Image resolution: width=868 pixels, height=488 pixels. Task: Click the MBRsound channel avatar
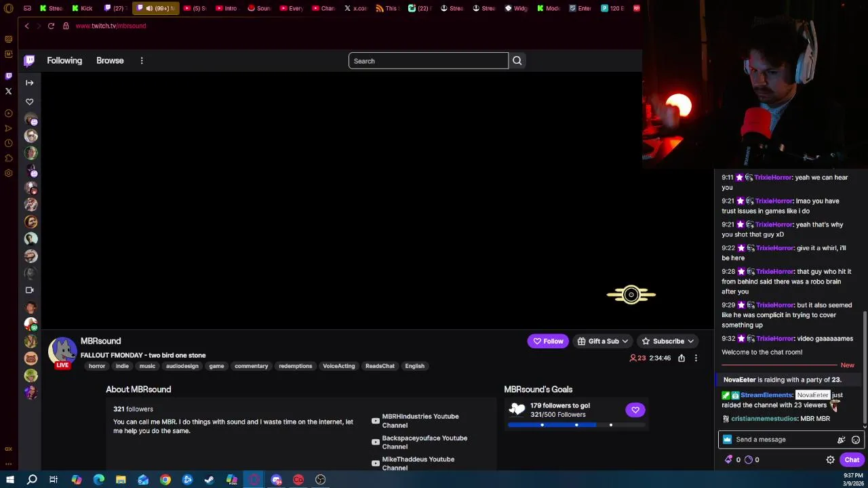(62, 350)
